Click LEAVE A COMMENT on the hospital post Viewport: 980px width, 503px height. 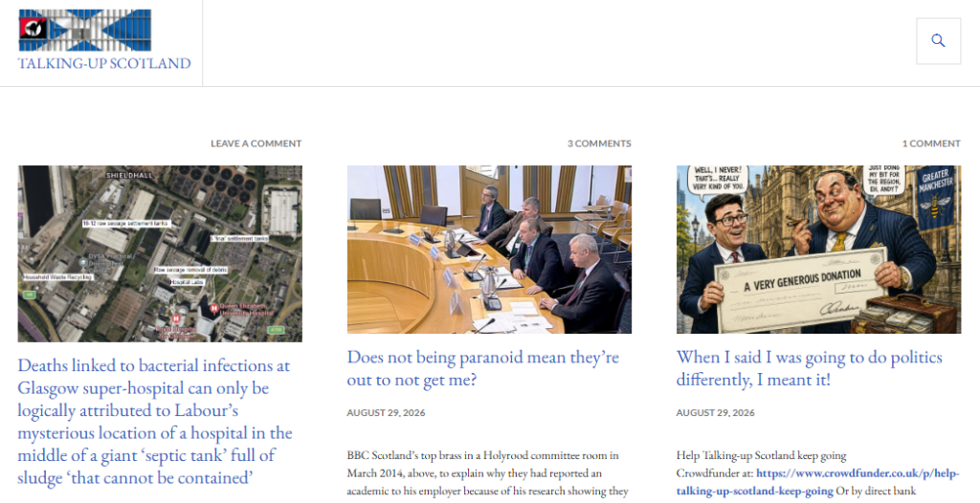pos(256,143)
